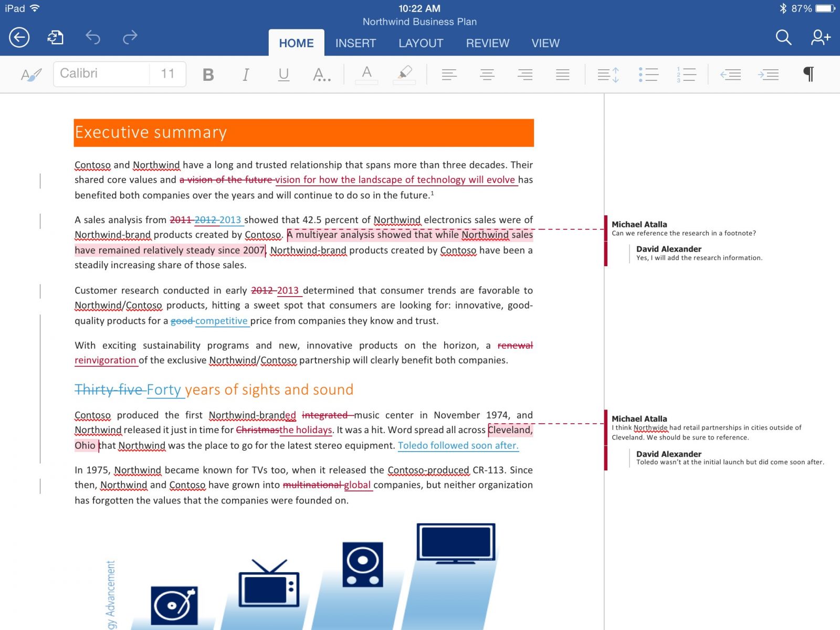Toggle paragraph marks display
This screenshot has width=840, height=630.
[808, 75]
